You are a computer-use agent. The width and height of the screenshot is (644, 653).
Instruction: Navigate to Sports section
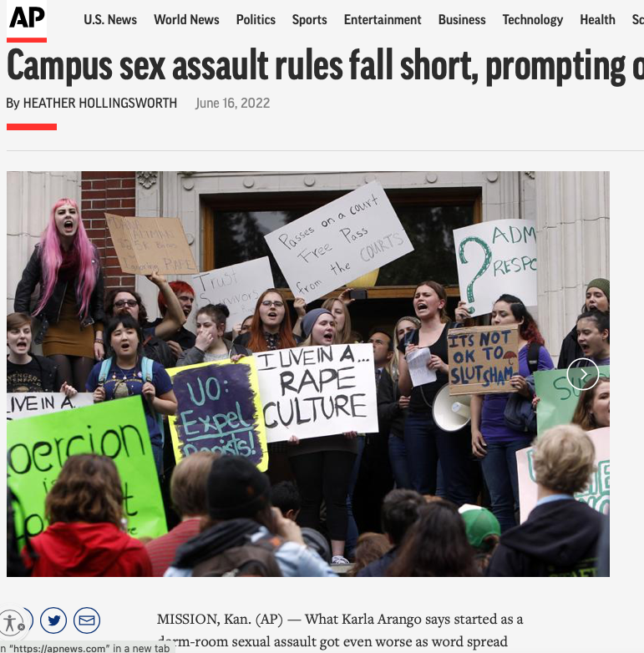[310, 19]
